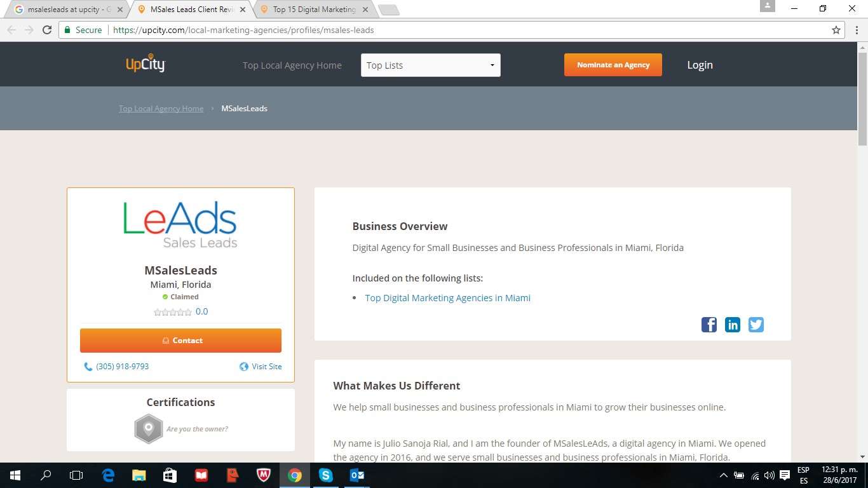Click the Login link
The height and width of the screenshot is (488, 868).
point(700,65)
